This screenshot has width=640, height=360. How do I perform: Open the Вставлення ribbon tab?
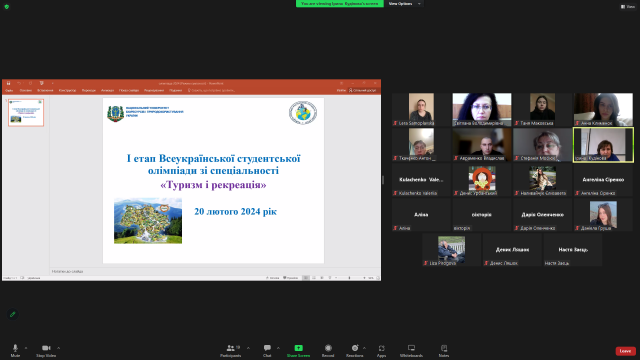(45, 90)
